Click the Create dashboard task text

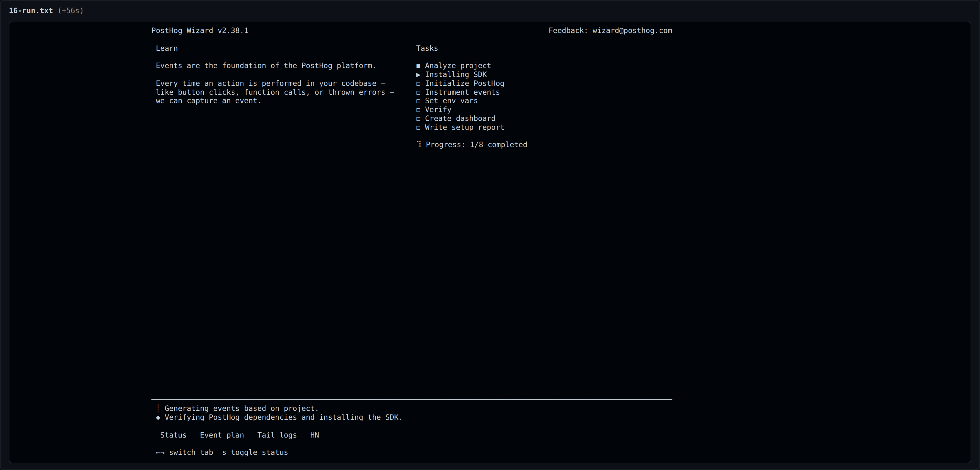(460, 119)
